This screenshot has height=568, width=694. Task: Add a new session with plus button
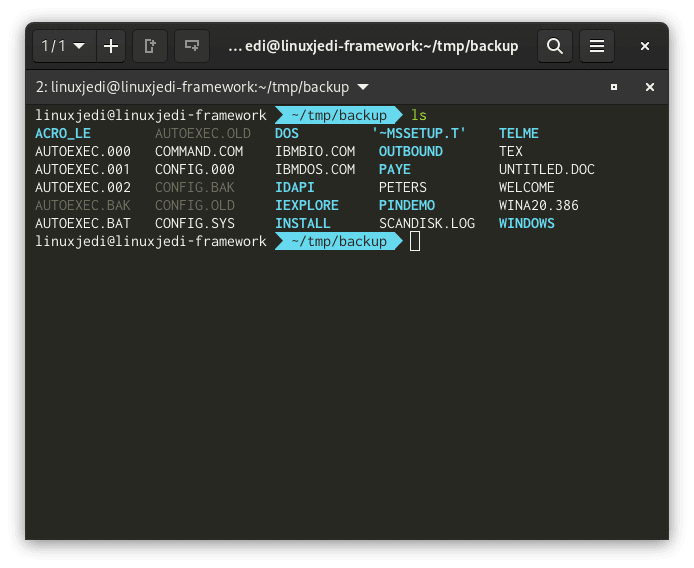(110, 46)
